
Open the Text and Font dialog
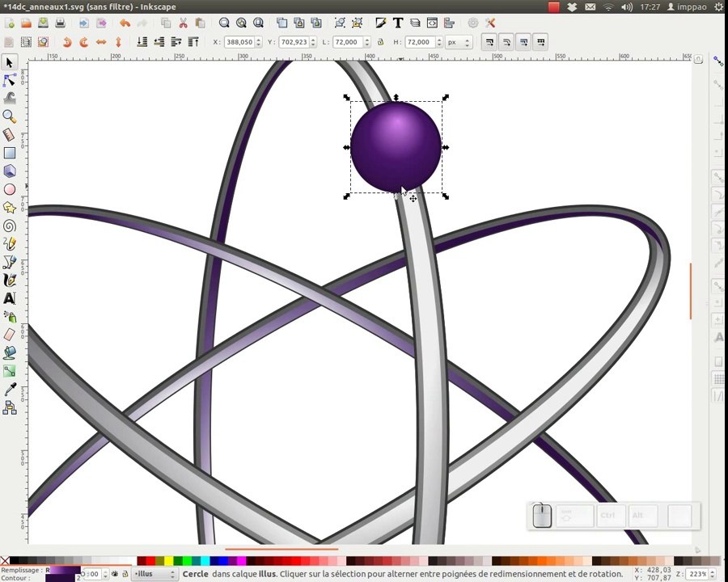click(x=398, y=23)
